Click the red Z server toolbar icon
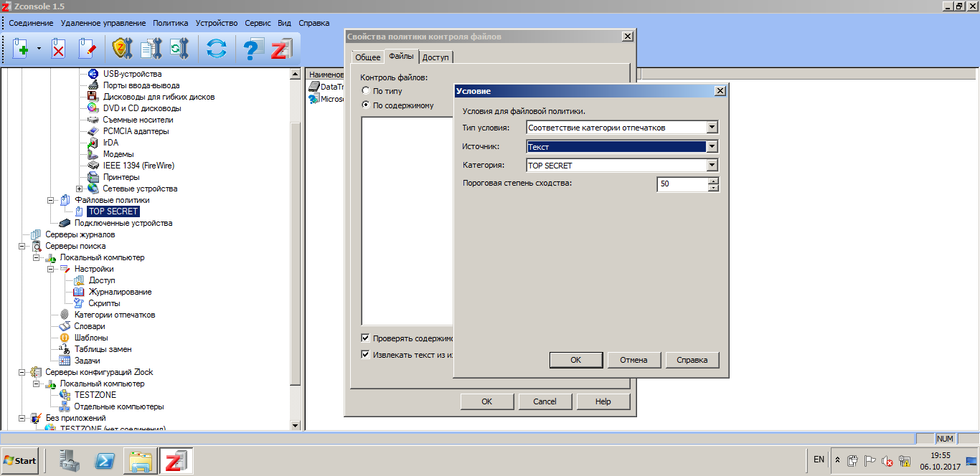980x476 pixels. pyautogui.click(x=281, y=49)
